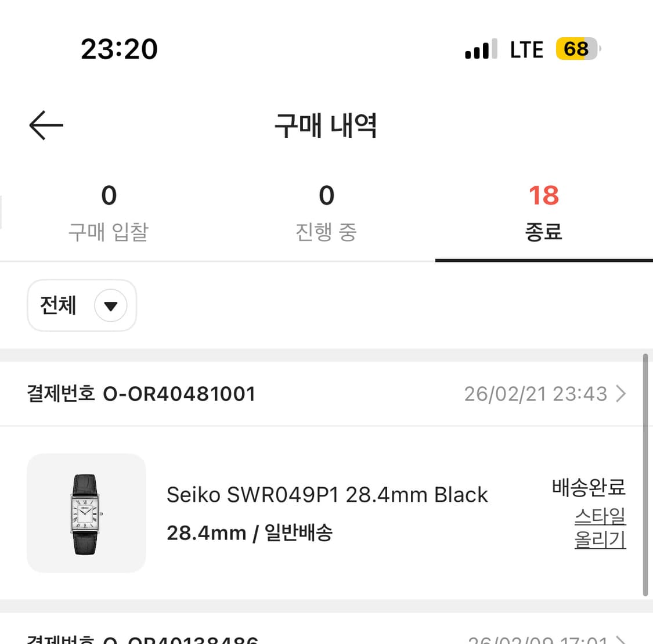Open the 전체 filter dropdown
This screenshot has width=653, height=644.
(81, 306)
